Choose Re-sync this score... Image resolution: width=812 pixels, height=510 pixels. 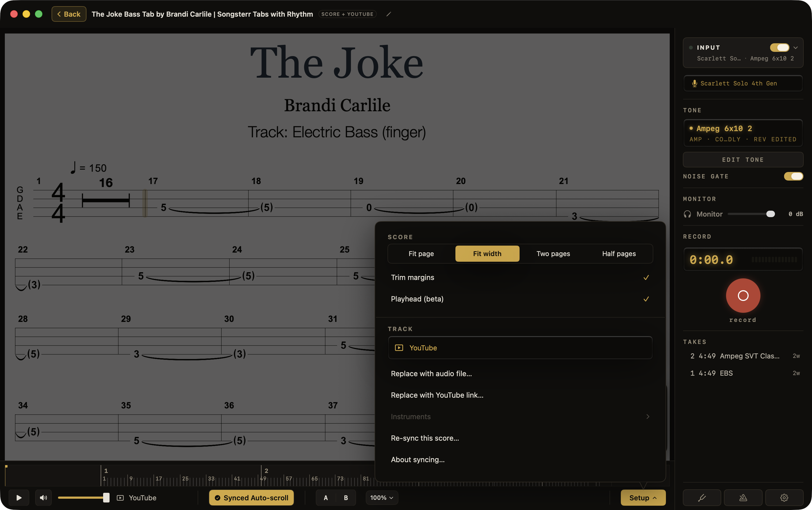[520, 438]
